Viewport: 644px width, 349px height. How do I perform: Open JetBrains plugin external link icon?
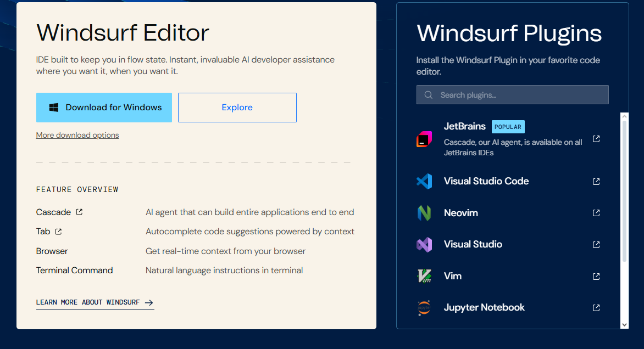[x=596, y=139]
